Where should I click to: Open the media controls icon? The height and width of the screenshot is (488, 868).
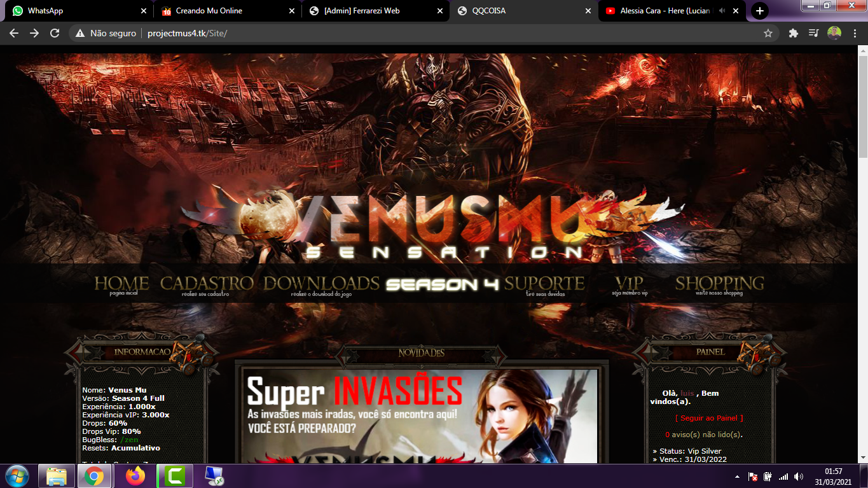tap(813, 33)
